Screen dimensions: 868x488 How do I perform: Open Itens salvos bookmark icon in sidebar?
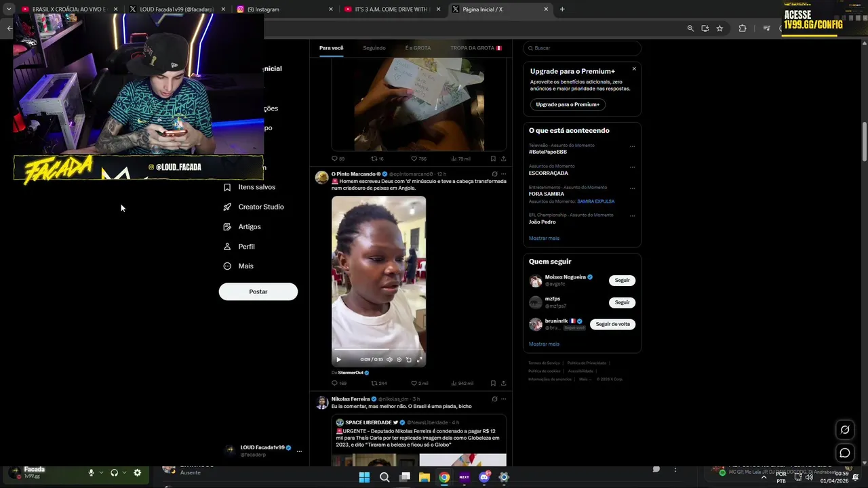coord(227,187)
